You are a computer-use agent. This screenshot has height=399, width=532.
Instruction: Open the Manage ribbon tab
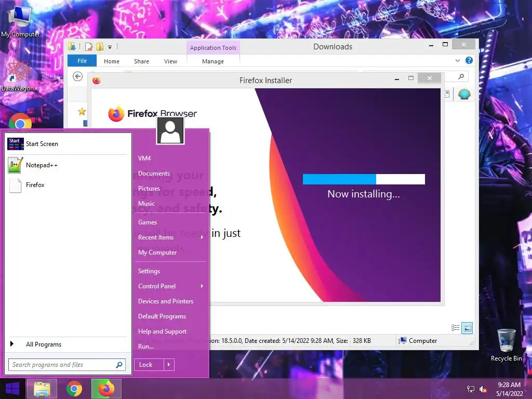click(x=213, y=61)
